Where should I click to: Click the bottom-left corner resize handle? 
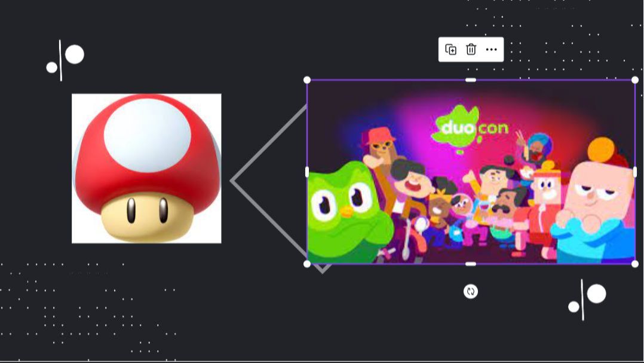coord(307,264)
